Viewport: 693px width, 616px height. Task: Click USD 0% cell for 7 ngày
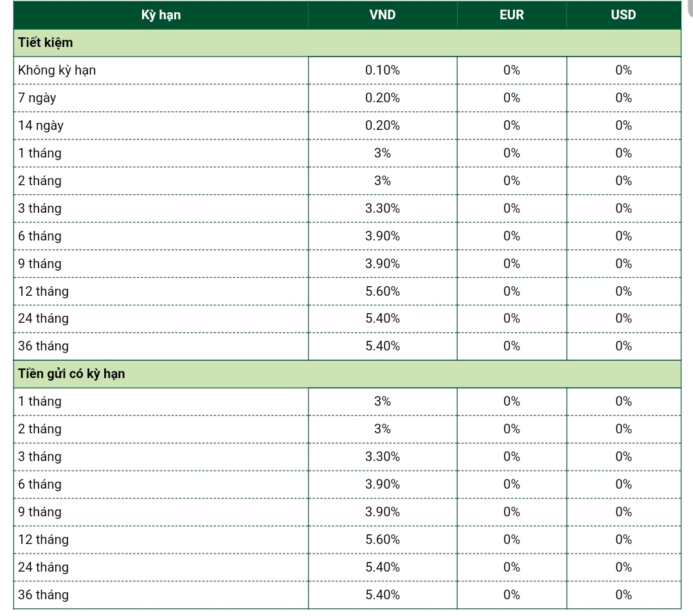(x=624, y=98)
